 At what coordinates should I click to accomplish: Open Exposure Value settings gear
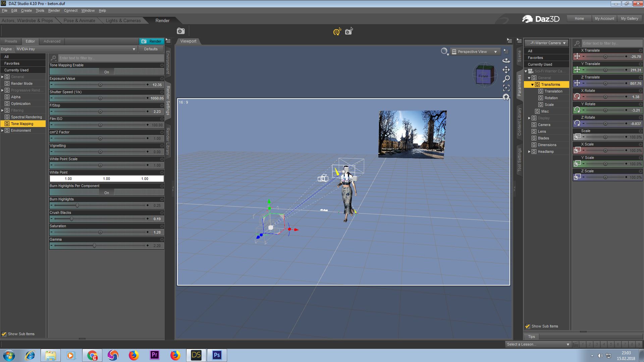click(x=162, y=79)
